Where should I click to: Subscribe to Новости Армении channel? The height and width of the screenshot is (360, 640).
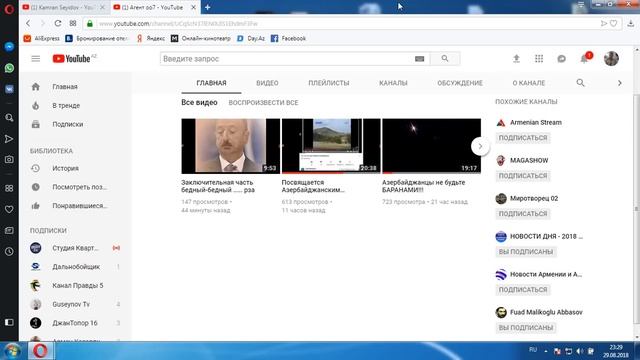coord(523,290)
